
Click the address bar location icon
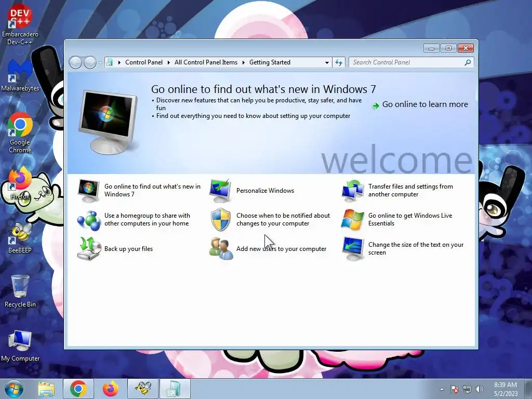[x=110, y=62]
